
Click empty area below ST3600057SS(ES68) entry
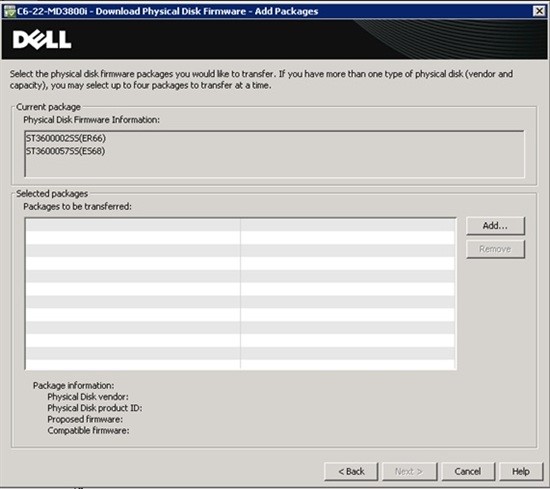pyautogui.click(x=275, y=167)
